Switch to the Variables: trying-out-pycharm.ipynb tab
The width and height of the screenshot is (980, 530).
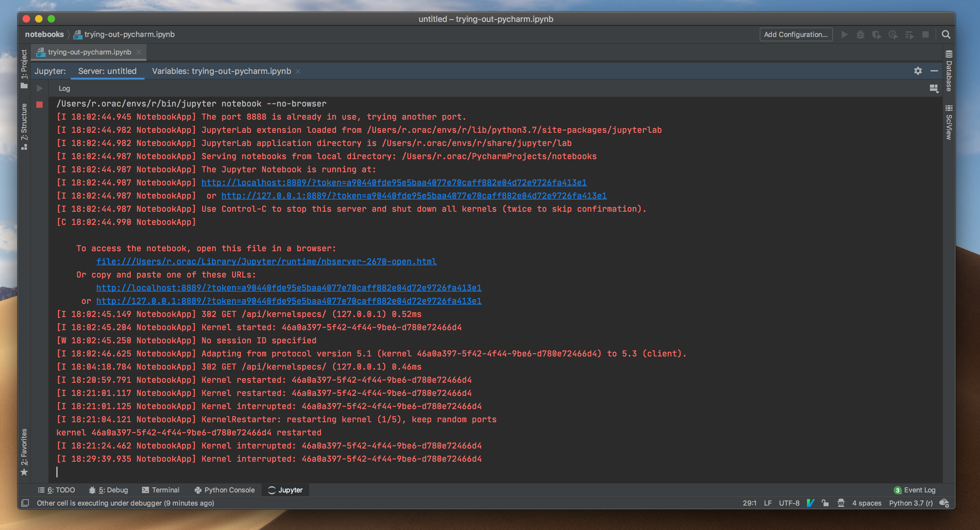[x=222, y=71]
